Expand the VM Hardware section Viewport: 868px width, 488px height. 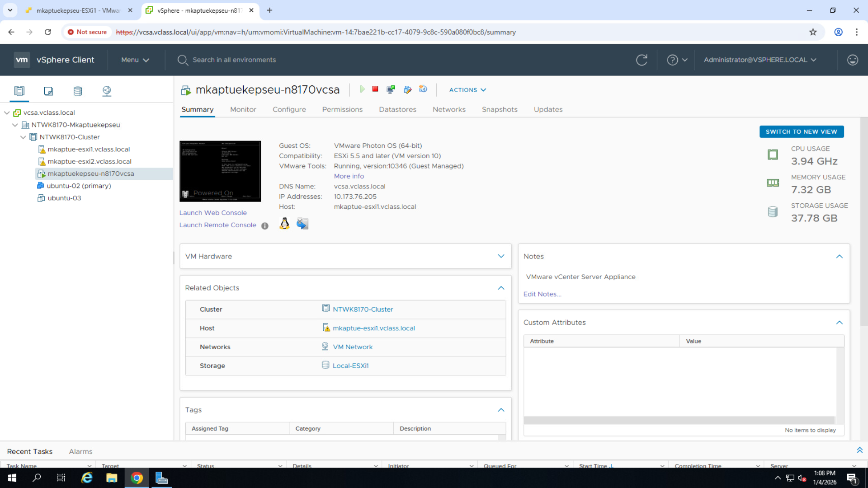coord(501,256)
